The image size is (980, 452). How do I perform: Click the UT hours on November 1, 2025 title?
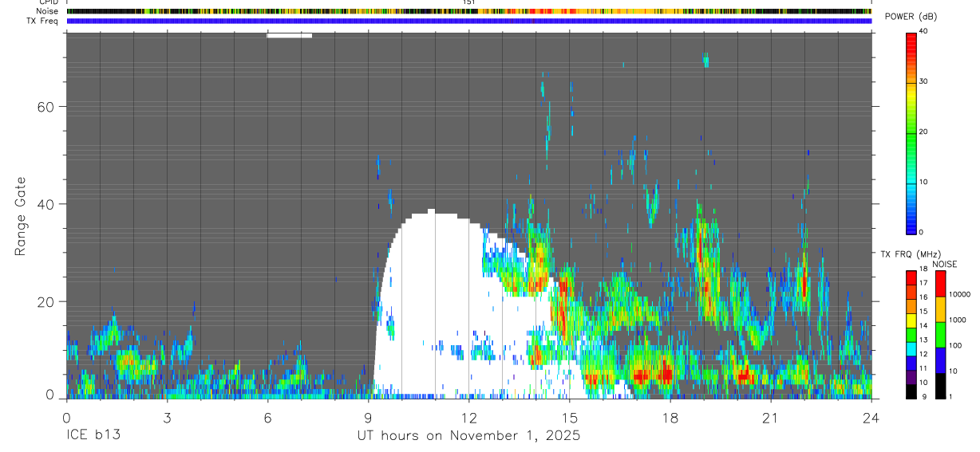click(468, 436)
